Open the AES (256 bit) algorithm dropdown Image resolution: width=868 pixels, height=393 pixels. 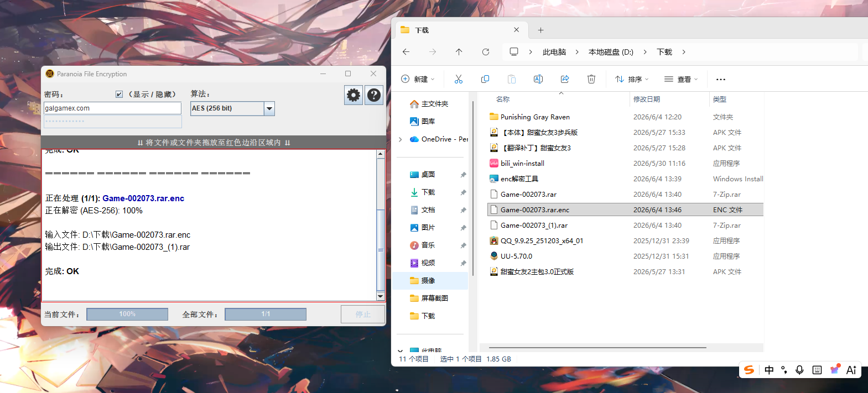269,108
